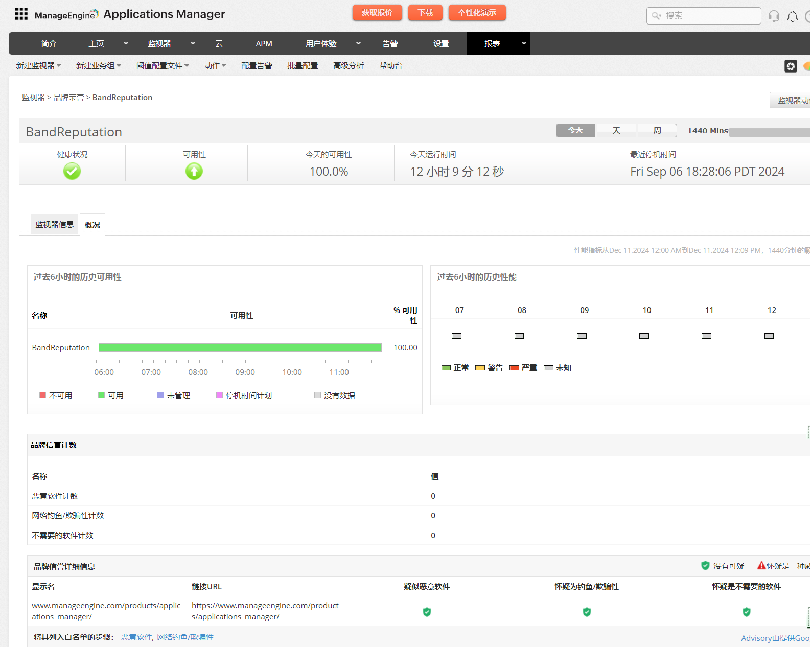Open the 高级分析 link

(349, 66)
